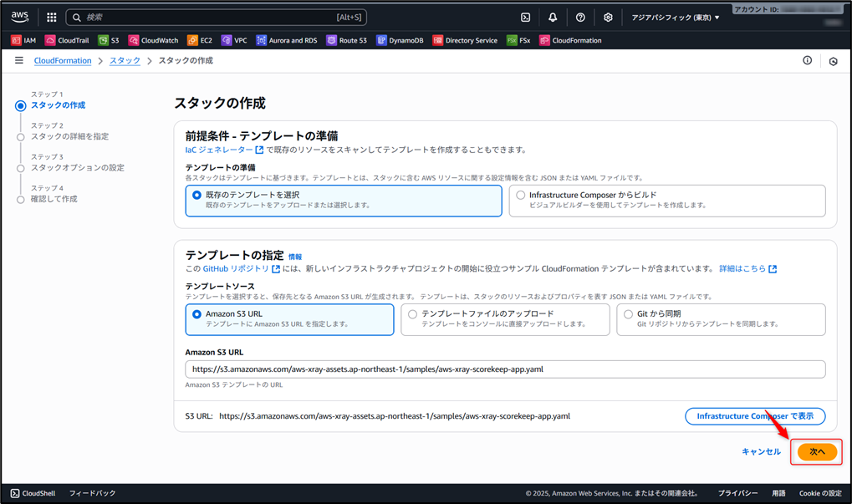The height and width of the screenshot is (504, 852).
Task: Open the settings gear icon
Action: [x=608, y=17]
